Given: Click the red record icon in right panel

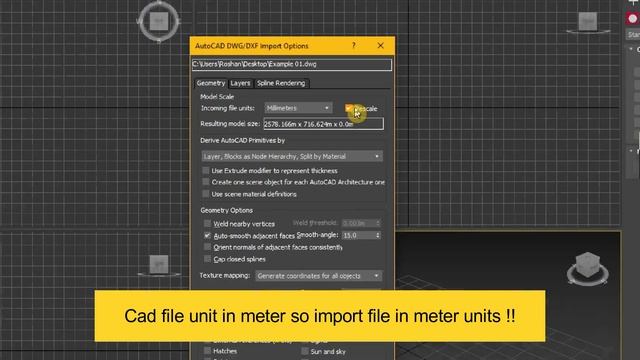Looking at the screenshot, I should pos(632,18).
